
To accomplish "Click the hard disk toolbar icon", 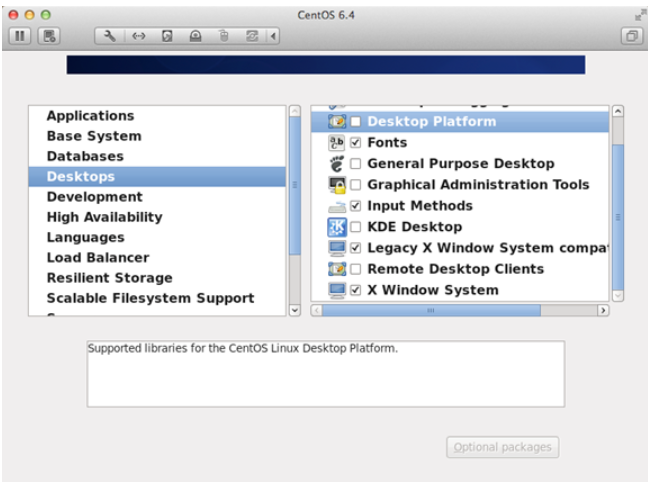I will click(x=167, y=36).
